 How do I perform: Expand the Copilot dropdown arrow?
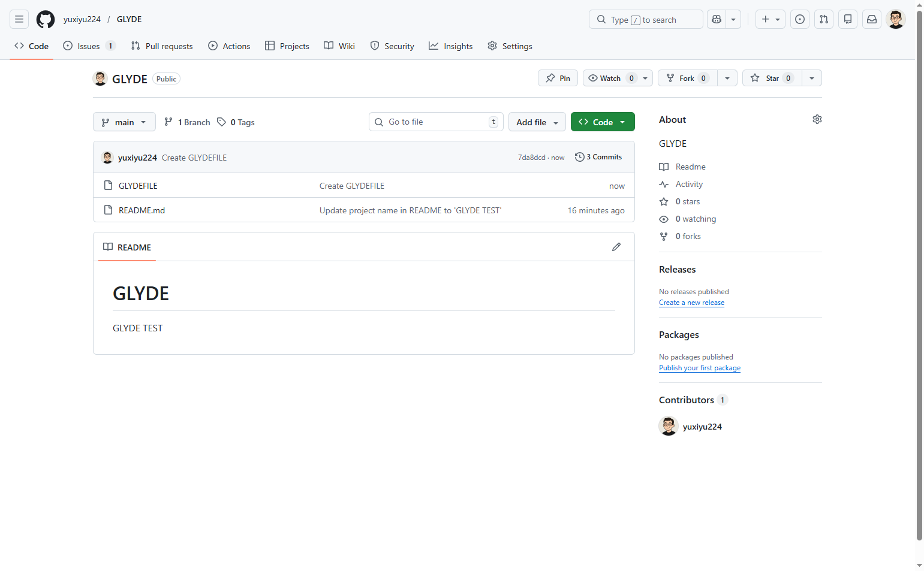733,19
